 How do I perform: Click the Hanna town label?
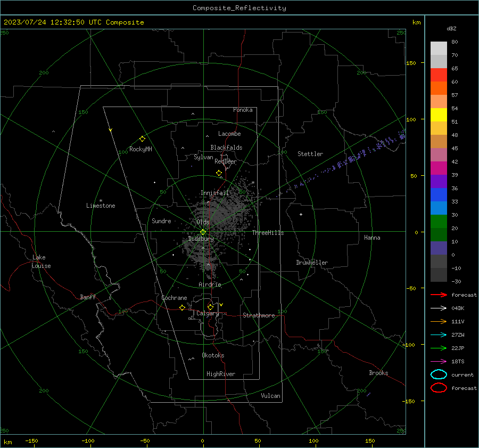(372, 238)
